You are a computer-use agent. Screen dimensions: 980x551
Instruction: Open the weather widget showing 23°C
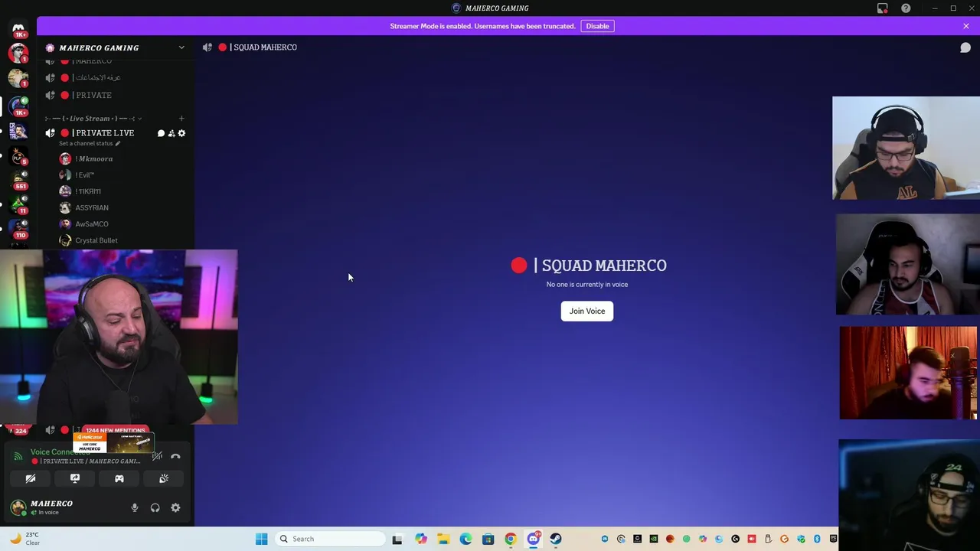tap(24, 539)
